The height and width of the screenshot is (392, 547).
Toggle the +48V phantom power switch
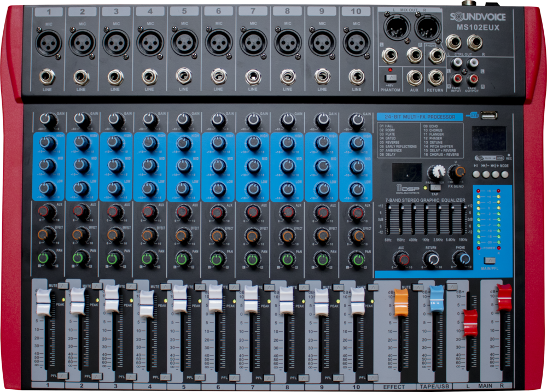coord(389,78)
